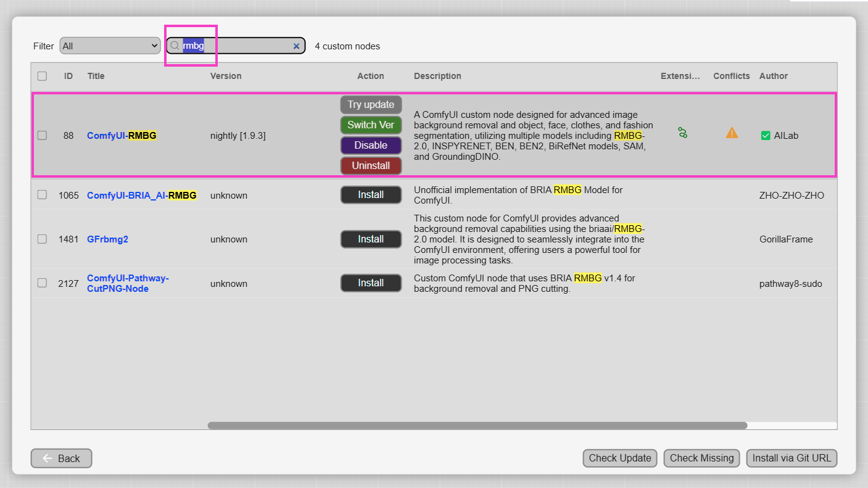Click the Action column header
The width and height of the screenshot is (868, 488).
pyautogui.click(x=371, y=76)
